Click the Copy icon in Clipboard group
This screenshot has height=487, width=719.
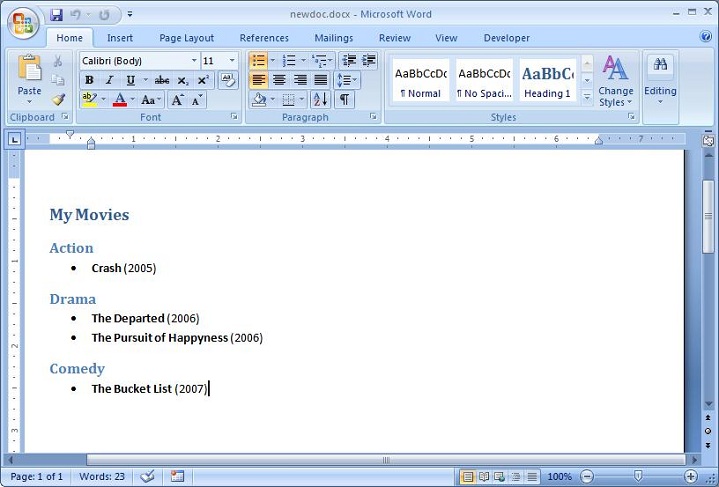coord(58,80)
